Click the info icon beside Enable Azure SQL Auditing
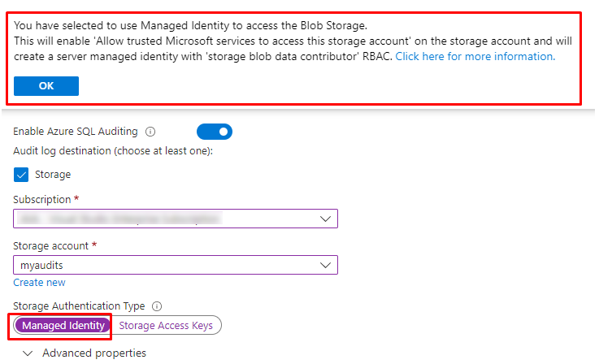This screenshot has width=599, height=364. click(x=150, y=132)
